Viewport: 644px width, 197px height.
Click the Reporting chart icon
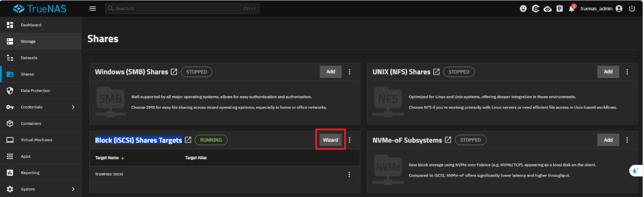tap(10, 173)
